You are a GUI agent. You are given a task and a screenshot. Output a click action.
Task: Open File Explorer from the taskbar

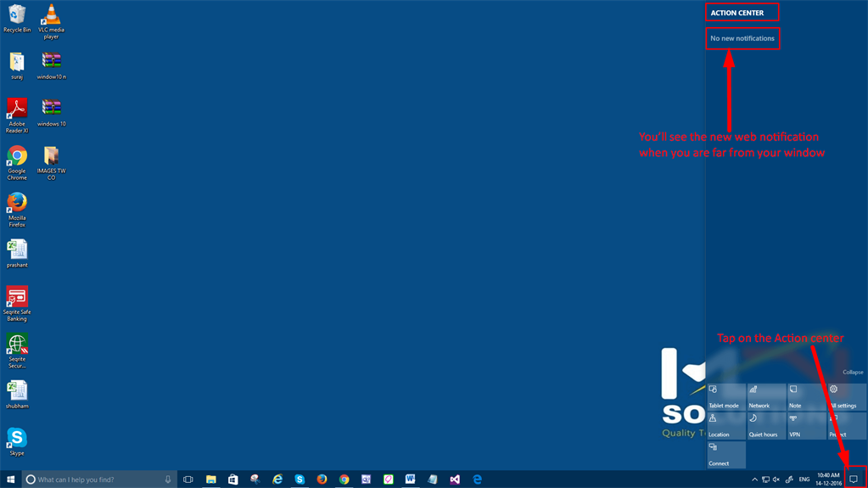point(211,480)
